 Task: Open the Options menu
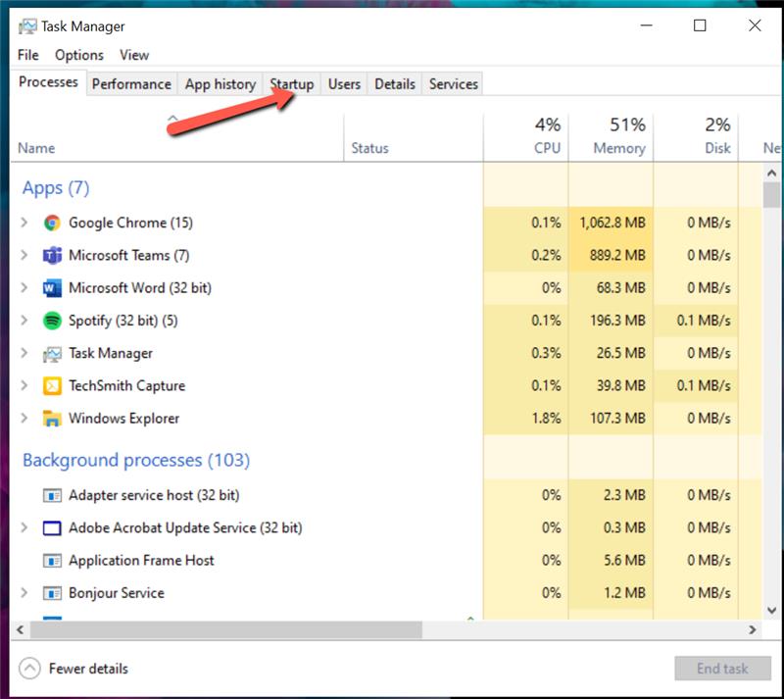tap(79, 55)
